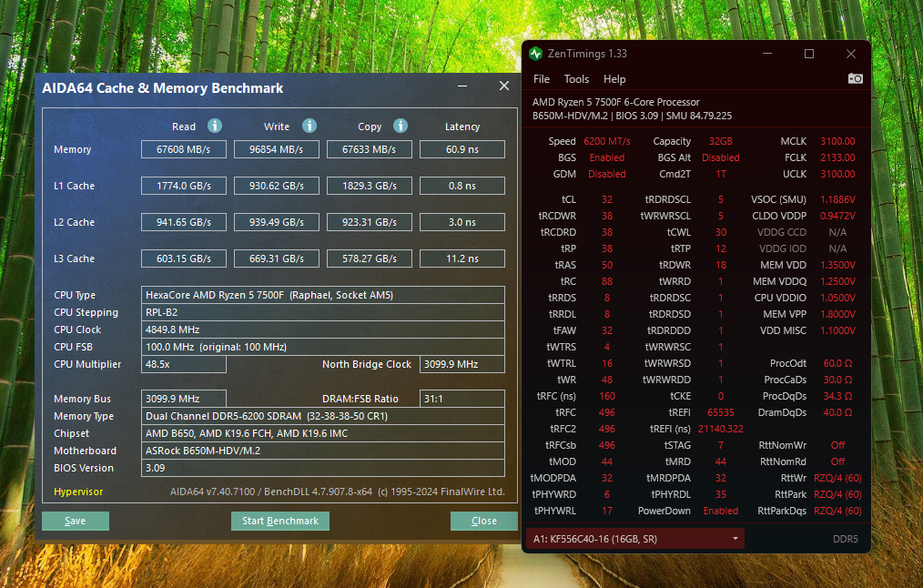Click the Save button in AIDA64

pos(76,521)
